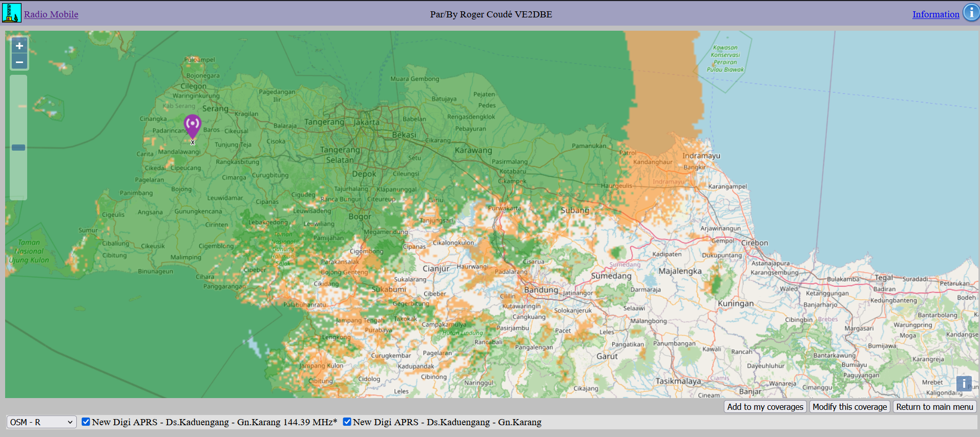Viewport: 980px width, 437px height.
Task: Click the Radio Mobile tower logo icon
Action: coord(11,13)
